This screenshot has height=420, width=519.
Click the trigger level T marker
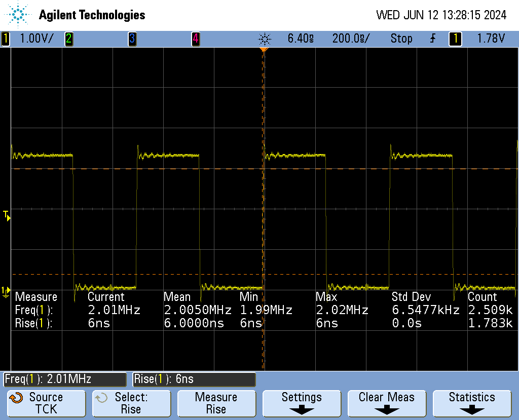(7, 216)
